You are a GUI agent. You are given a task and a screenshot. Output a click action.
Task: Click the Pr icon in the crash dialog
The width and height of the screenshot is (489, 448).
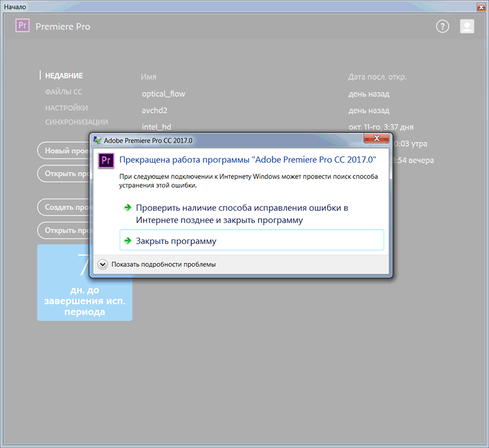pos(106,161)
